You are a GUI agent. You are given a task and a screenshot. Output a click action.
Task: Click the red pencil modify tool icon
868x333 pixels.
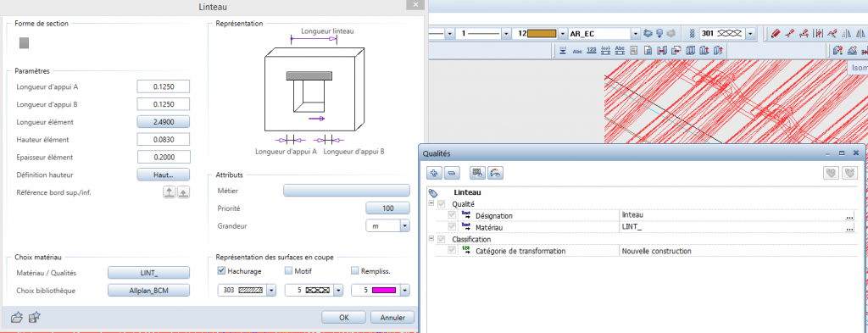[x=776, y=34]
